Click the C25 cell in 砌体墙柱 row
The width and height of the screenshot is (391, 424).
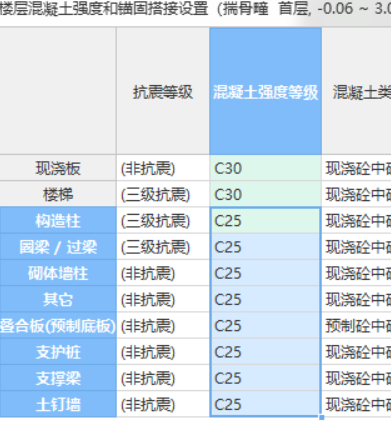pos(265,273)
